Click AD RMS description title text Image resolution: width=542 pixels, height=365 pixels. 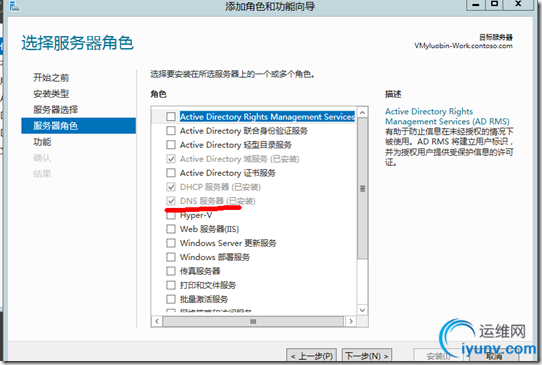(x=447, y=116)
